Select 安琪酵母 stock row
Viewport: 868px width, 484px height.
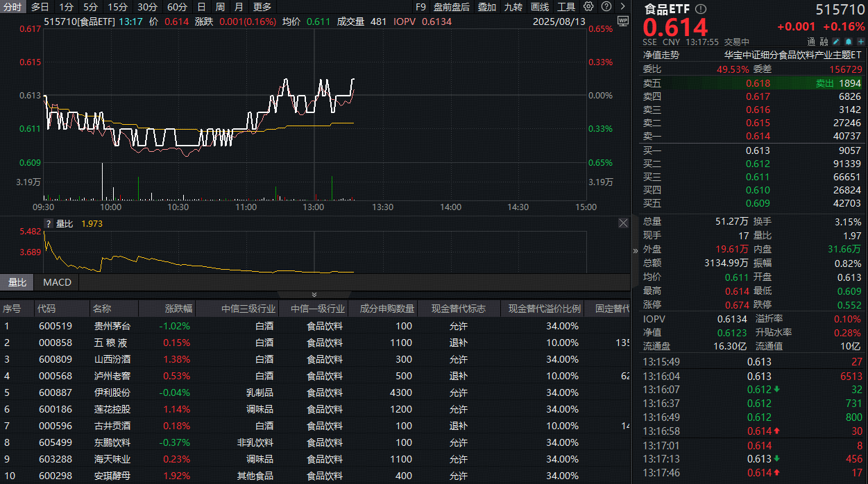(316, 476)
